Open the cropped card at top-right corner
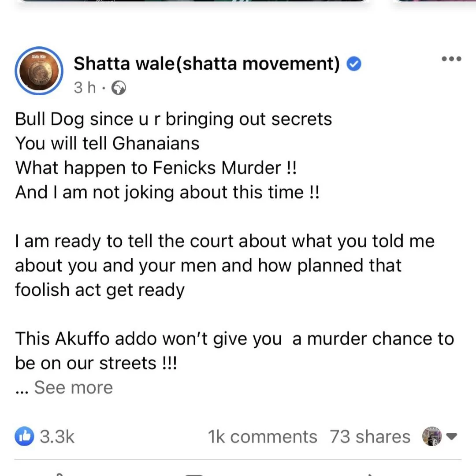Screen dimensions: 476x476 [435, 1]
